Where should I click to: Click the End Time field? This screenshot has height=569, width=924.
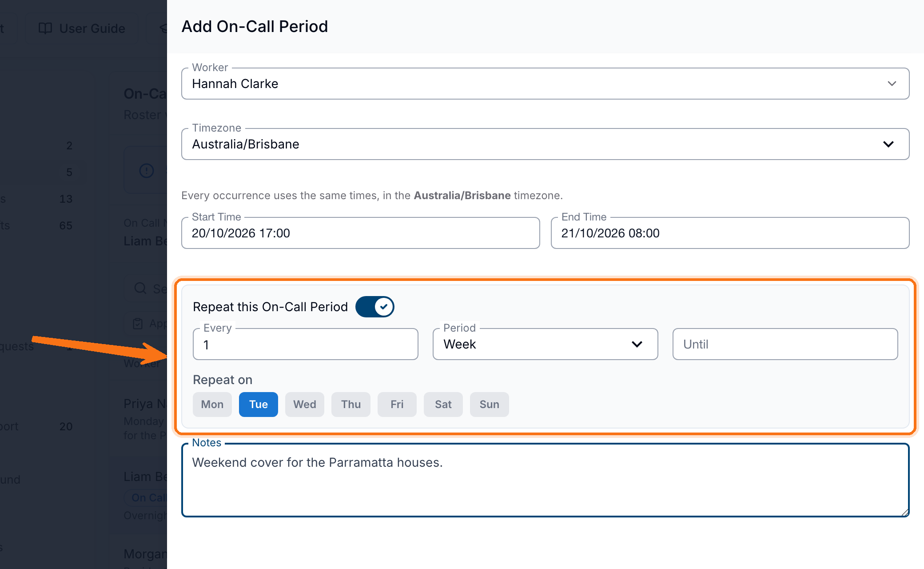click(730, 233)
